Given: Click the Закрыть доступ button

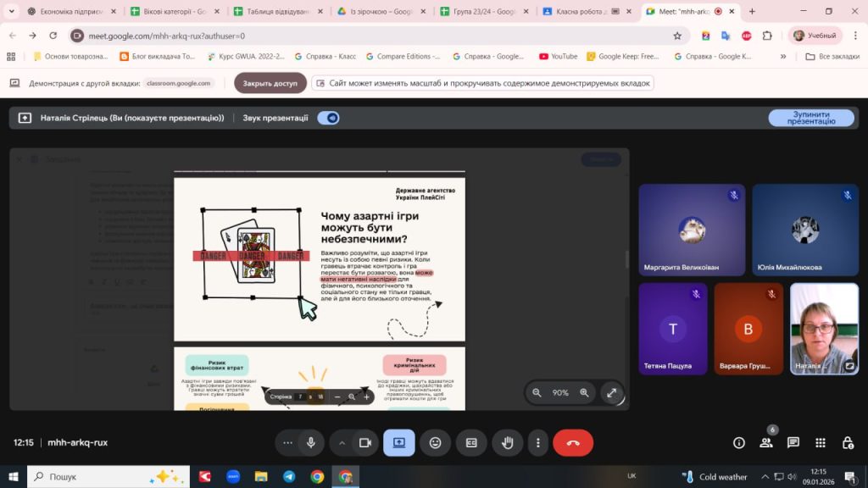Looking at the screenshot, I should (270, 83).
